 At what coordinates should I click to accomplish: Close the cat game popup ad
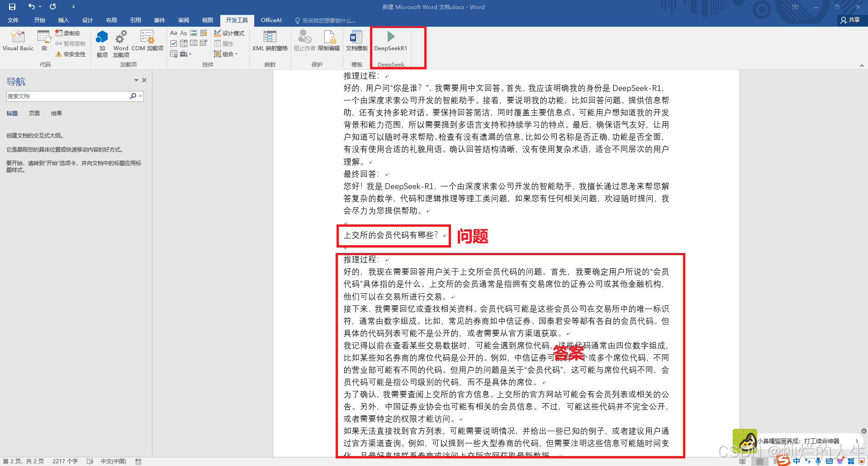[x=864, y=431]
